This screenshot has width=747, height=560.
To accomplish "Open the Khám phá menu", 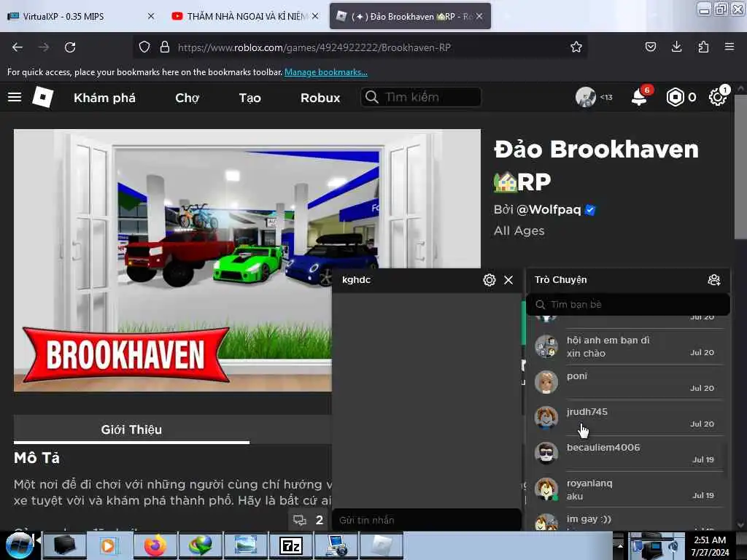I will [x=104, y=98].
